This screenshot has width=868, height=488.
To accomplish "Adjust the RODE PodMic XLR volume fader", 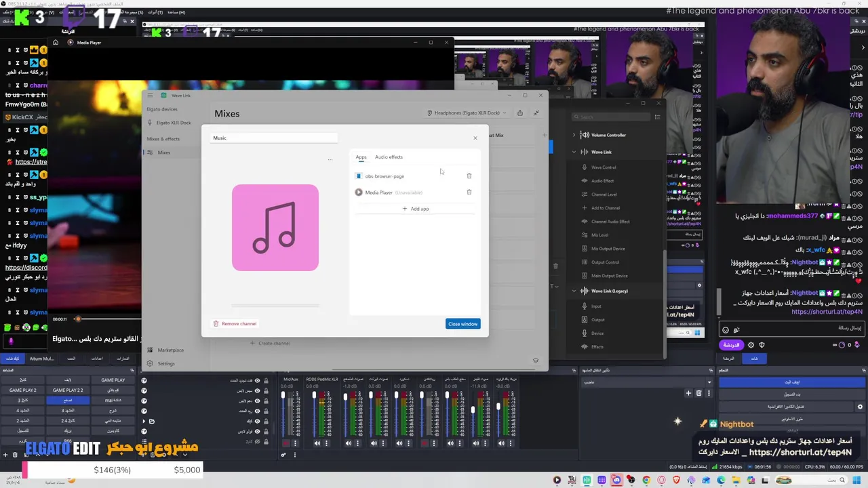I will click(x=314, y=395).
